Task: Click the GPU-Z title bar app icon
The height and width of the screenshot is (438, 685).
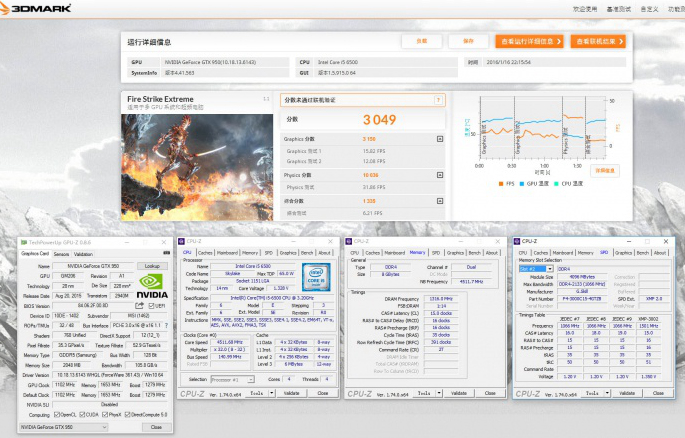Action: click(x=24, y=242)
